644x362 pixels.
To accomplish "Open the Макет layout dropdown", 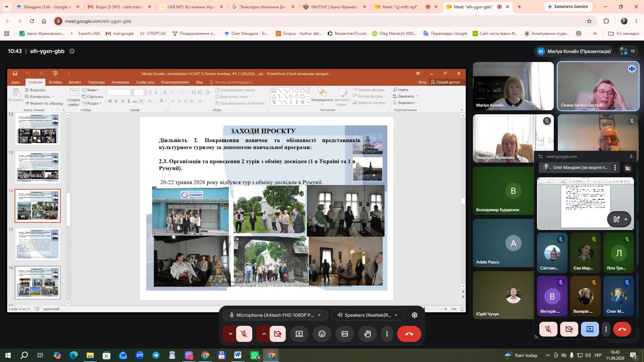I will coord(91,90).
